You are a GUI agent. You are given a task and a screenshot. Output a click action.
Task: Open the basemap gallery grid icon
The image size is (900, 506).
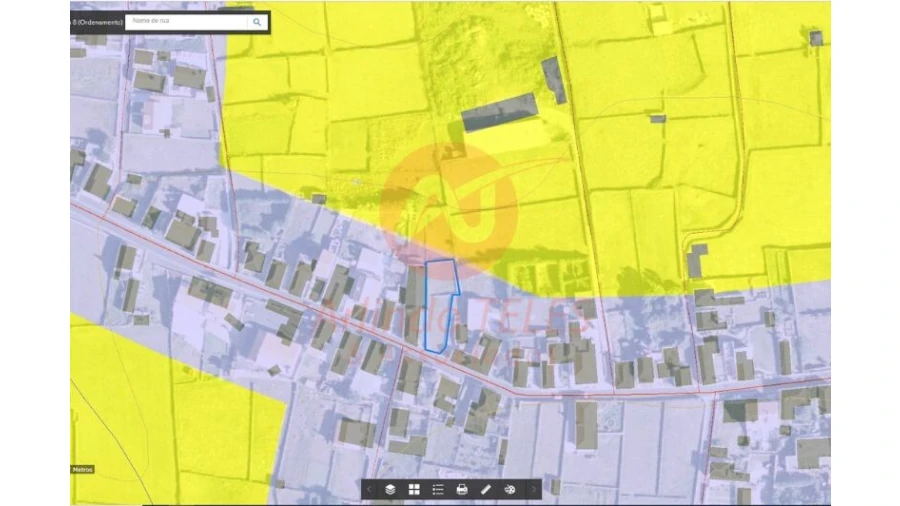414,489
